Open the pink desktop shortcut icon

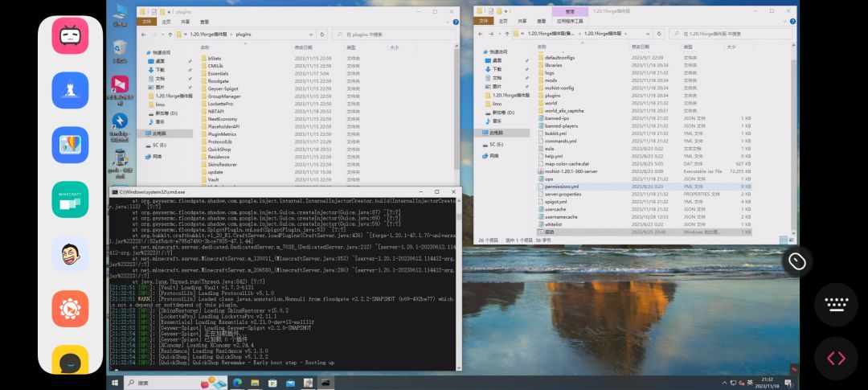120,88
